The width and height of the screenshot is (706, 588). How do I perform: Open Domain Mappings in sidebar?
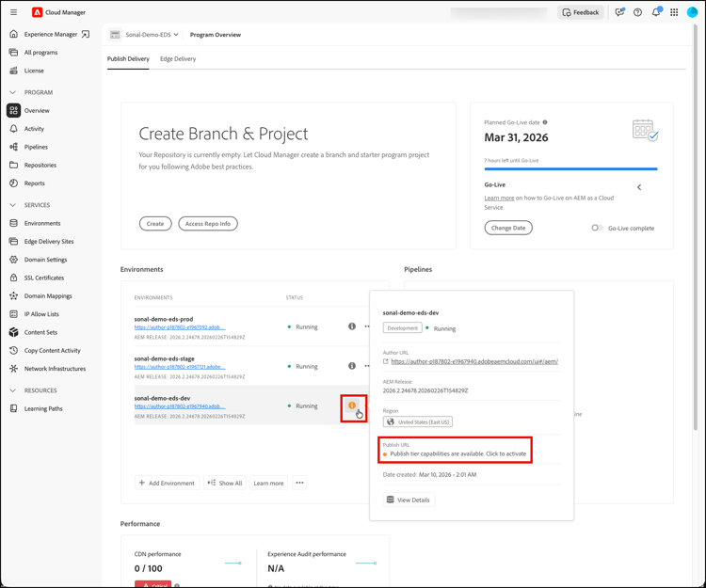[50, 296]
